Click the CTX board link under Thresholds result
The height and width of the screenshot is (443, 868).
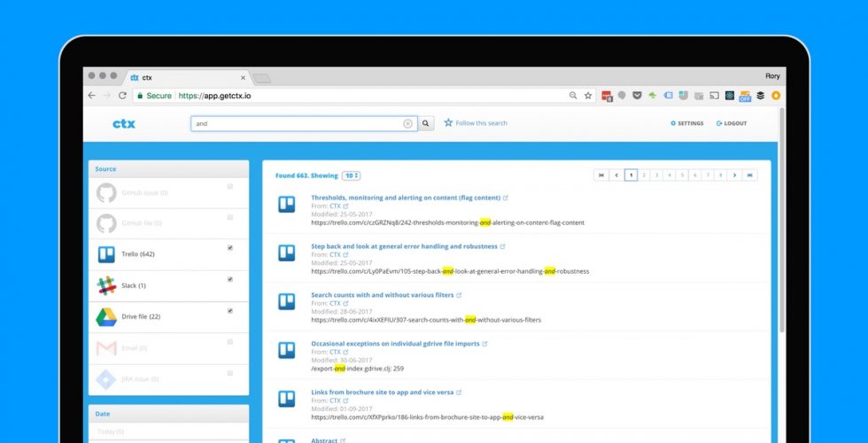click(x=336, y=206)
